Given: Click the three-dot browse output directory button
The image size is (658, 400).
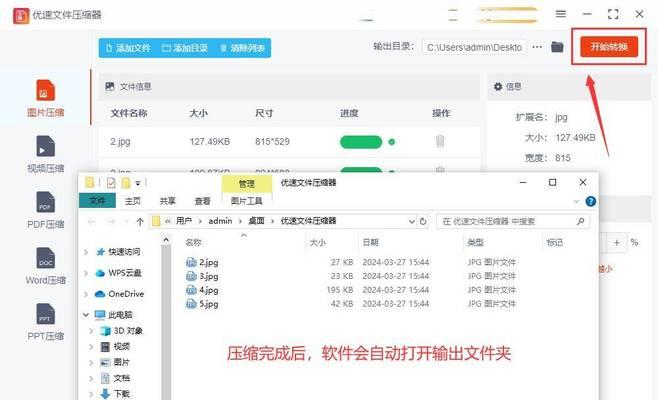Looking at the screenshot, I should (x=537, y=47).
